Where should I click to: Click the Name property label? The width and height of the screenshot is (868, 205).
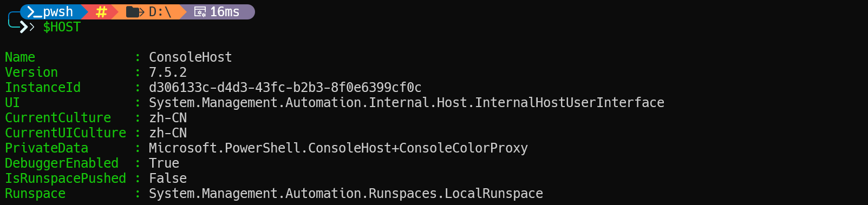tap(20, 57)
